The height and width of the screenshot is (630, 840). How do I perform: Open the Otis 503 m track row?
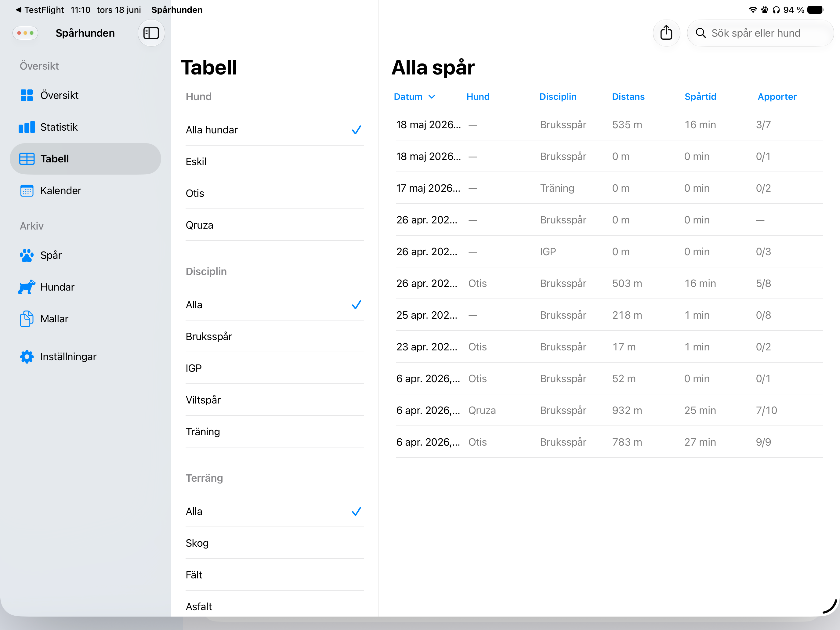coord(609,283)
